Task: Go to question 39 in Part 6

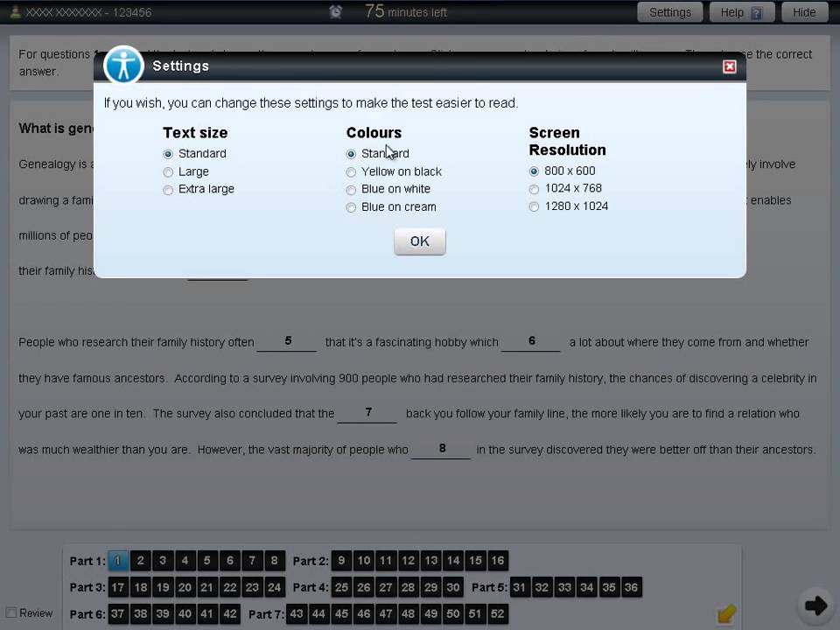Action: coord(163,614)
